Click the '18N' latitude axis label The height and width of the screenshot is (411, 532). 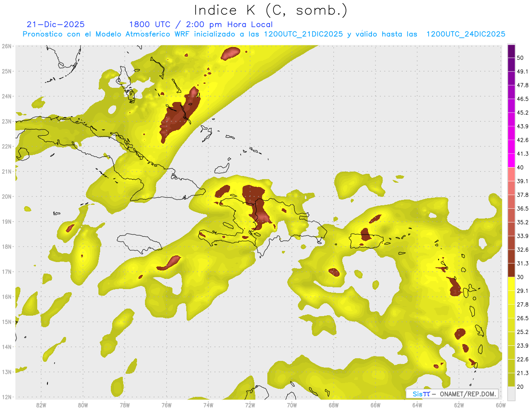[7, 247]
